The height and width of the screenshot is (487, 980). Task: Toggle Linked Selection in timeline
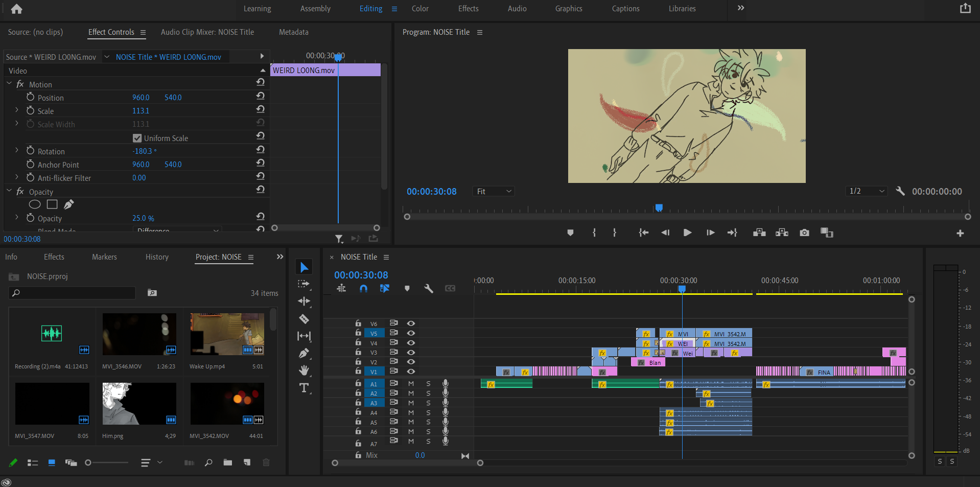coord(385,289)
